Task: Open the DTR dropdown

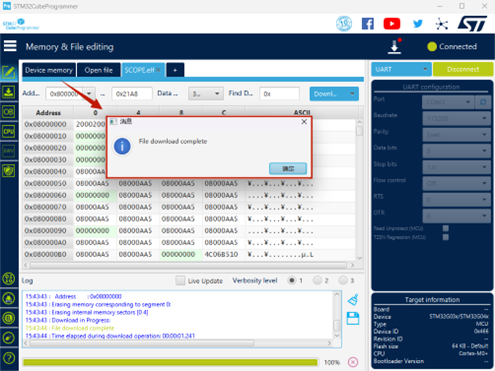Action: click(456, 216)
